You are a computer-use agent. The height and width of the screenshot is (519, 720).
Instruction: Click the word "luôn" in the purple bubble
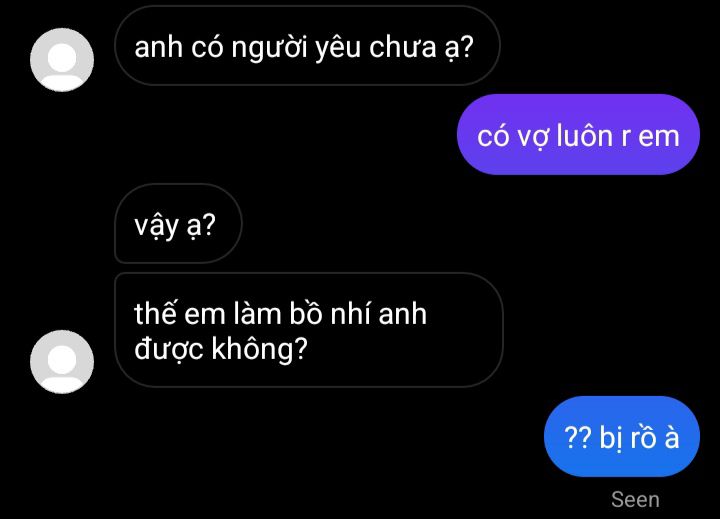pos(585,136)
